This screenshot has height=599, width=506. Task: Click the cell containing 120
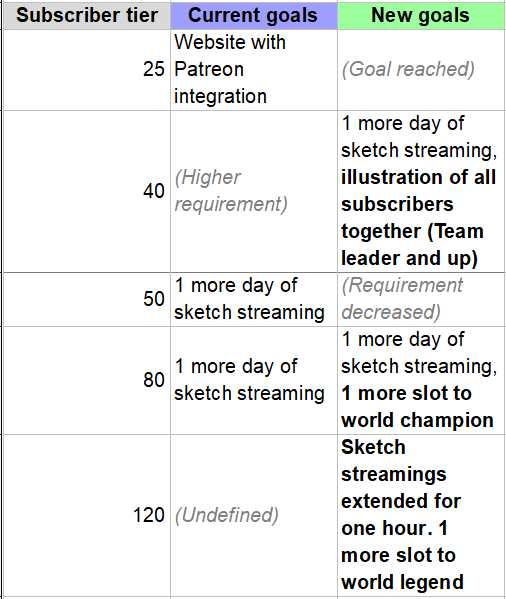pyautogui.click(x=87, y=515)
